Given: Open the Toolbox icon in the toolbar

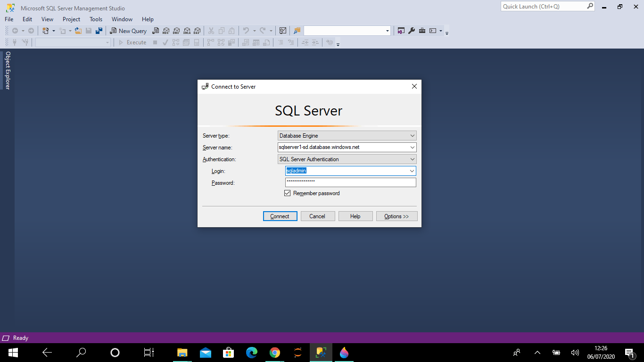Looking at the screenshot, I should (422, 31).
